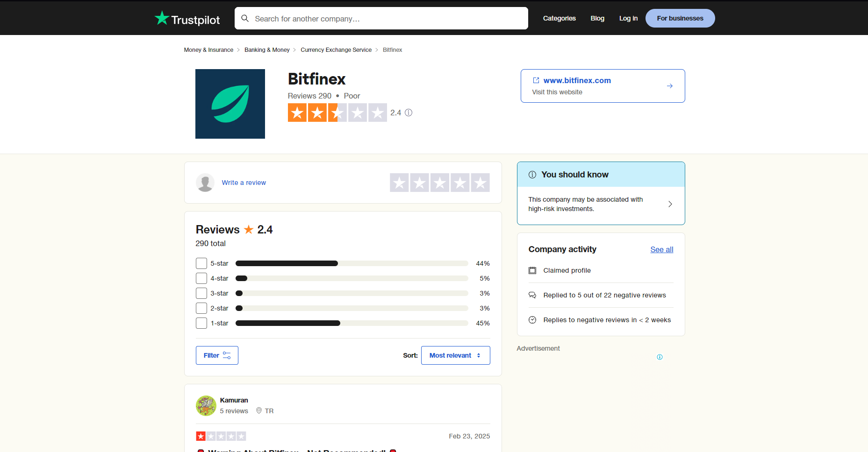Click the Bitfinex header star rating image
The image size is (868, 452).
(337, 113)
